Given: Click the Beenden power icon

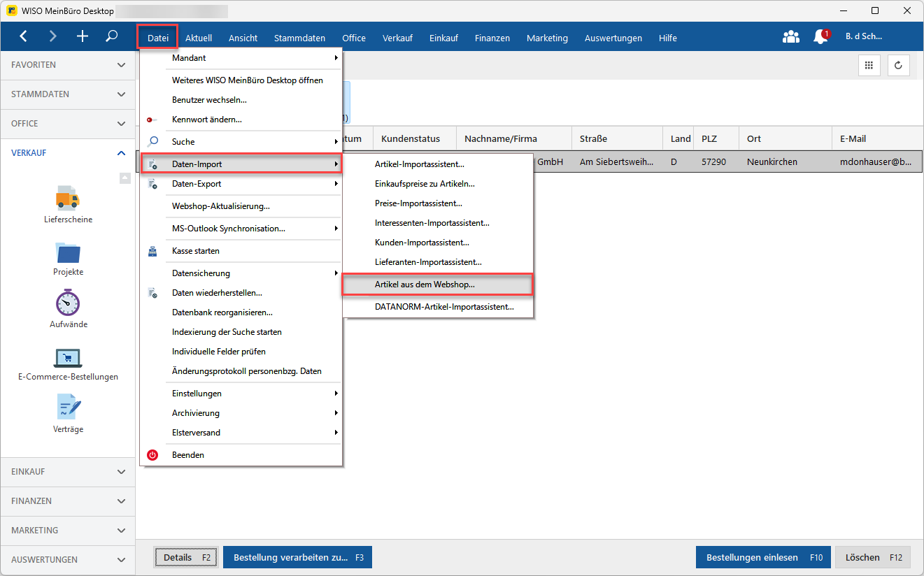Looking at the screenshot, I should (x=152, y=455).
